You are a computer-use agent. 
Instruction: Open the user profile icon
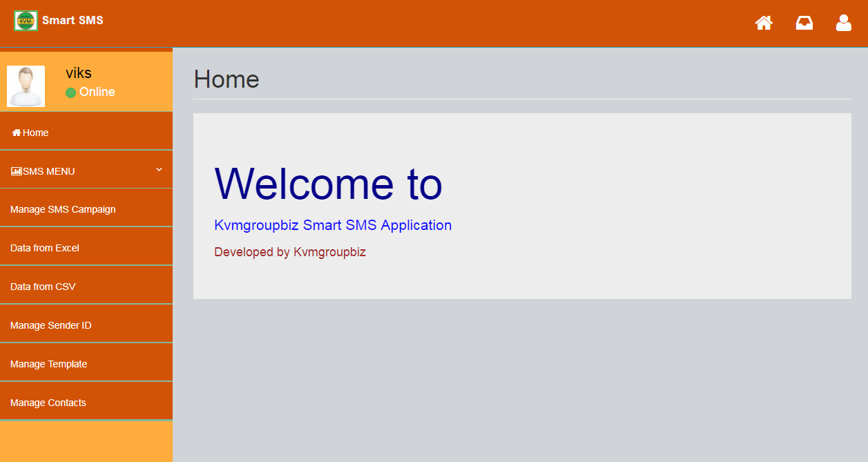[843, 23]
